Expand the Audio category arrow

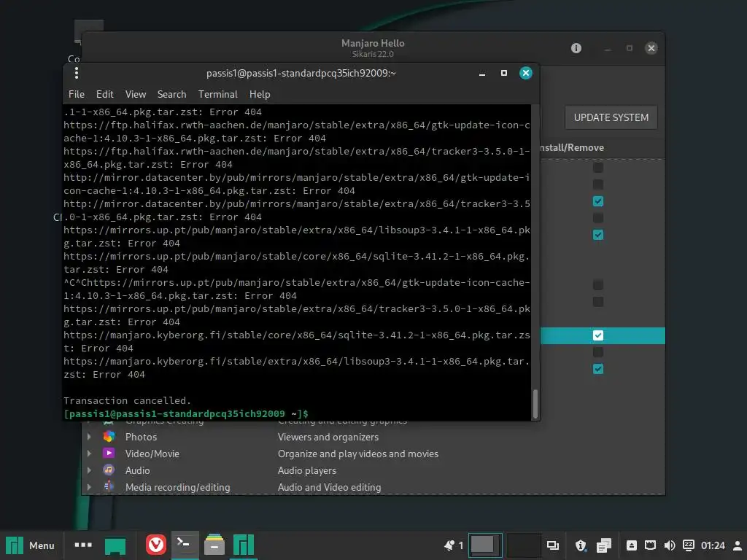pyautogui.click(x=89, y=470)
